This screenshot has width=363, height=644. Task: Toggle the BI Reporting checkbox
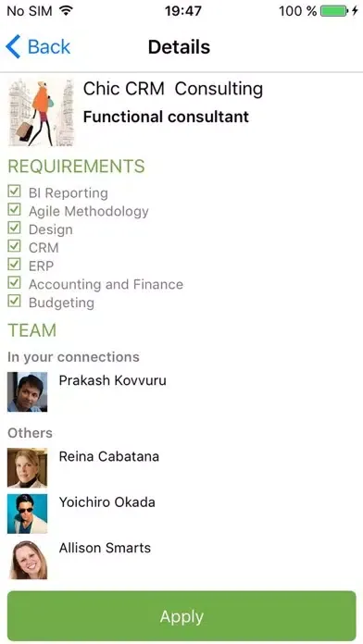coord(15,191)
